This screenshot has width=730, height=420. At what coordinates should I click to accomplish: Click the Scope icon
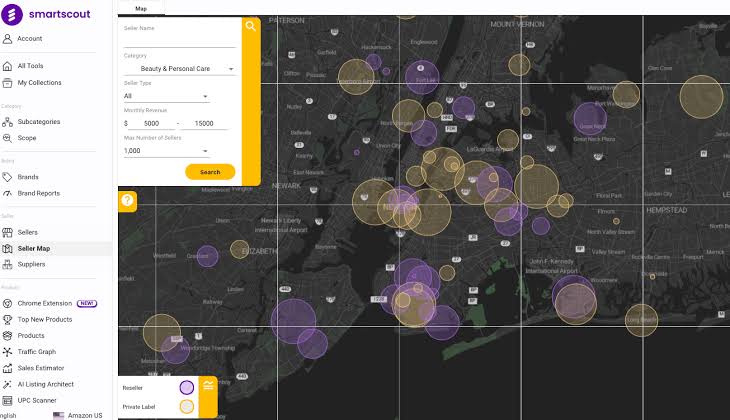pyautogui.click(x=7, y=138)
